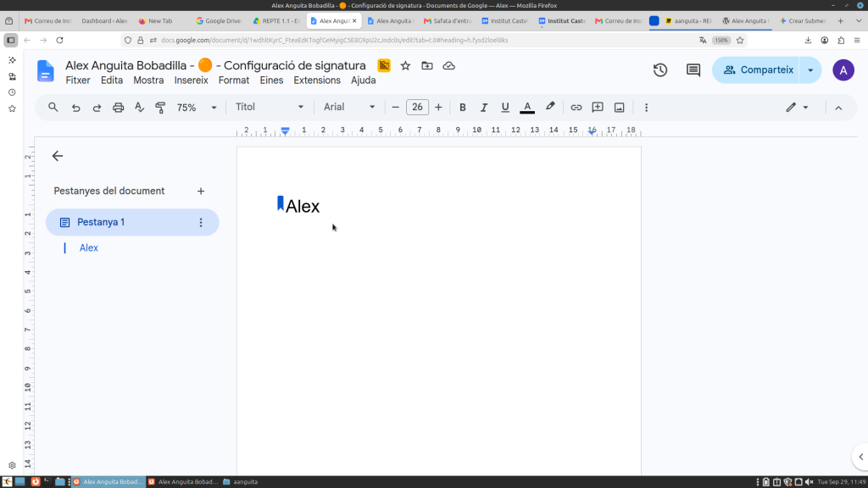Screen dimensions: 868x488
Task: Open the Arial font dropdown
Action: (x=349, y=107)
